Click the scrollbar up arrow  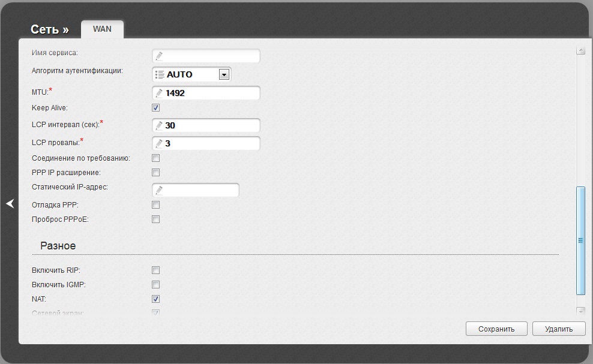pyautogui.click(x=580, y=50)
